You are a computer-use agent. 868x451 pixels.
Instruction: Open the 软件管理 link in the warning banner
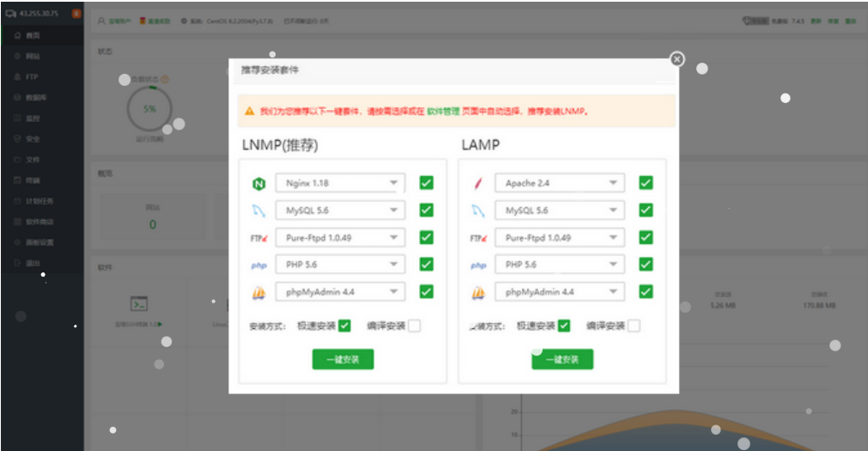coord(443,112)
